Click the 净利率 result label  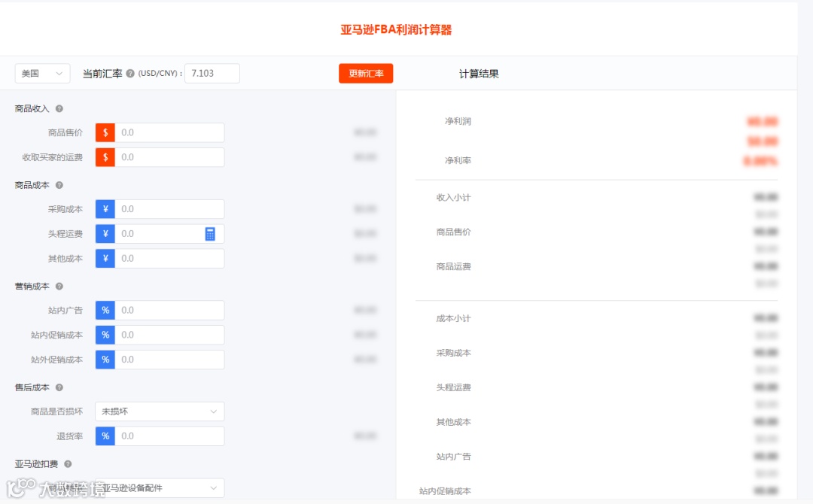pos(458,160)
